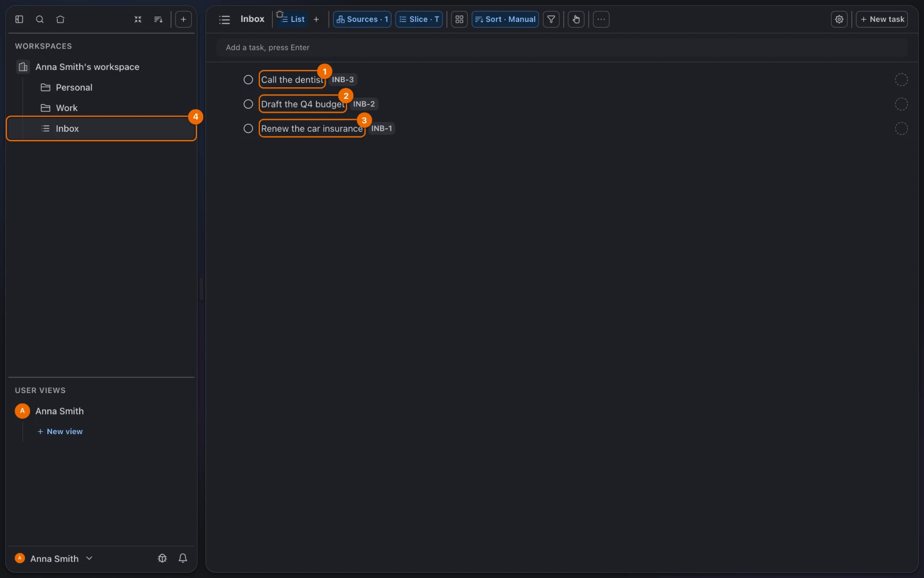924x578 pixels.
Task: Select the List view tab
Action: (x=292, y=19)
